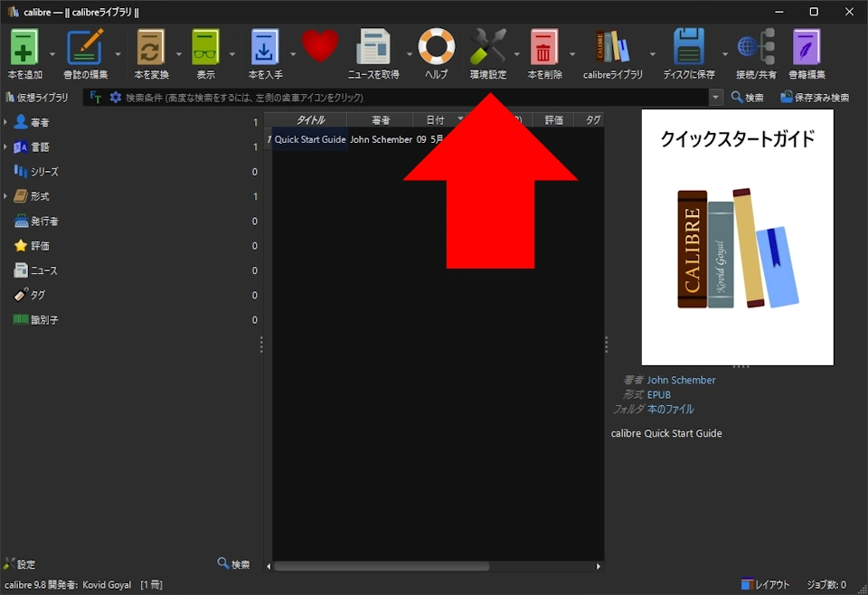Click the Remove books (本を削除) trash icon
868x595 pixels.
click(544, 47)
